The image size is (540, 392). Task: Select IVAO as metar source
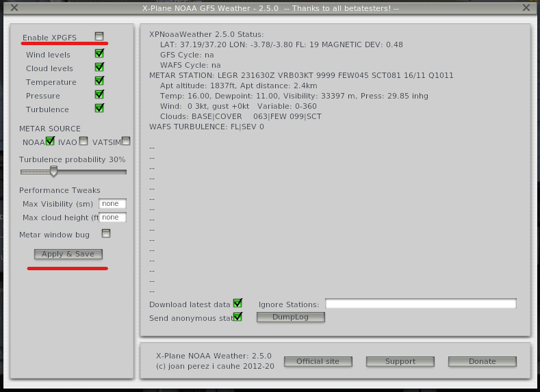coord(83,141)
